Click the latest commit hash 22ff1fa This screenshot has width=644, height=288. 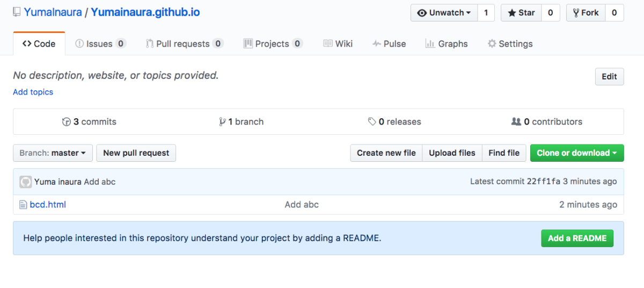[x=543, y=182]
